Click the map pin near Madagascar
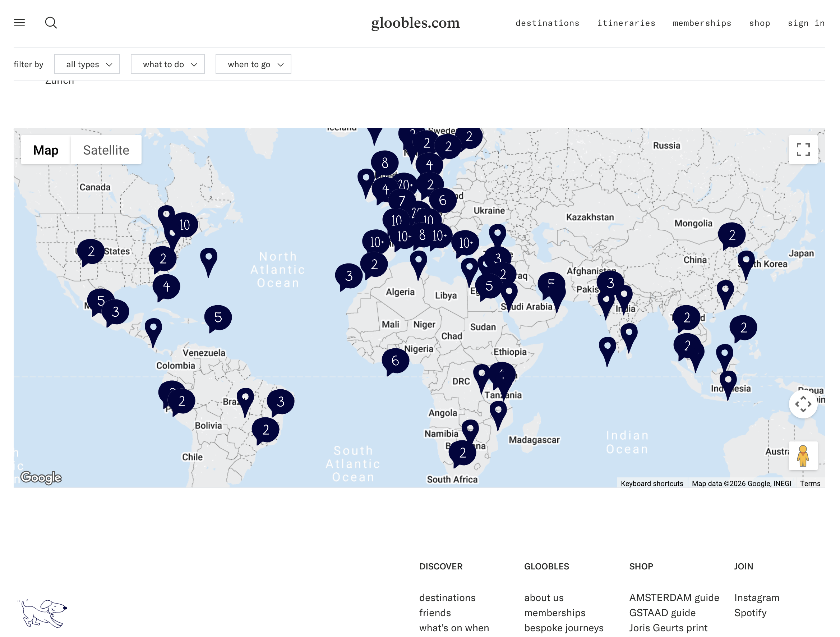The width and height of the screenshot is (840, 637). point(498,412)
